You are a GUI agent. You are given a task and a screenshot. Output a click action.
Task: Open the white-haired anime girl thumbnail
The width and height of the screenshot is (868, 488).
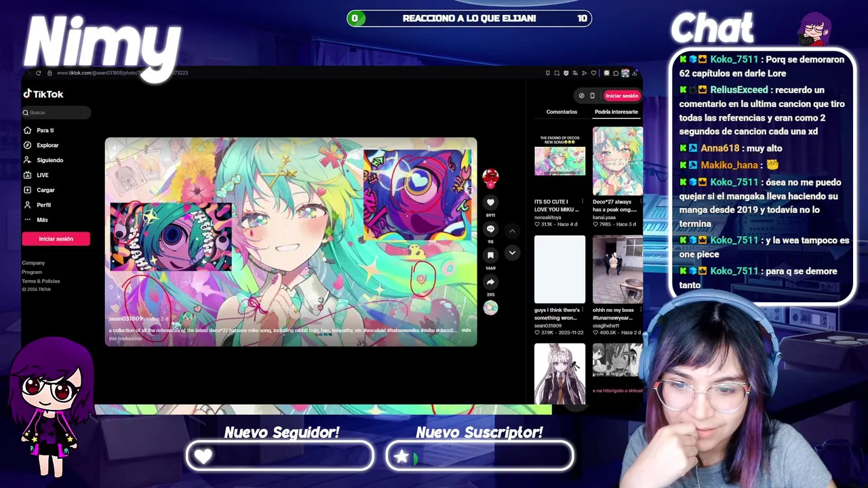point(559,374)
